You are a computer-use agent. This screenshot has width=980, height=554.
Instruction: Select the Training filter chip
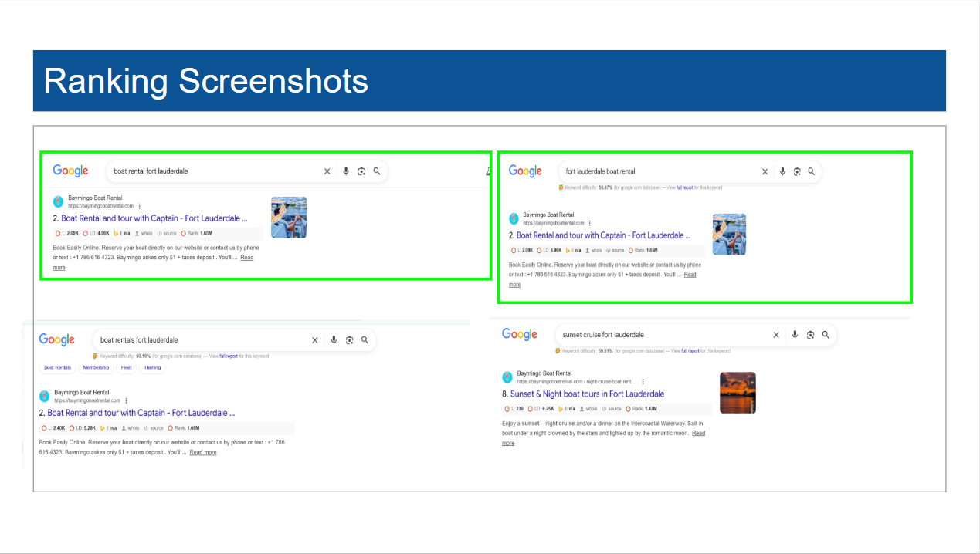(x=152, y=367)
